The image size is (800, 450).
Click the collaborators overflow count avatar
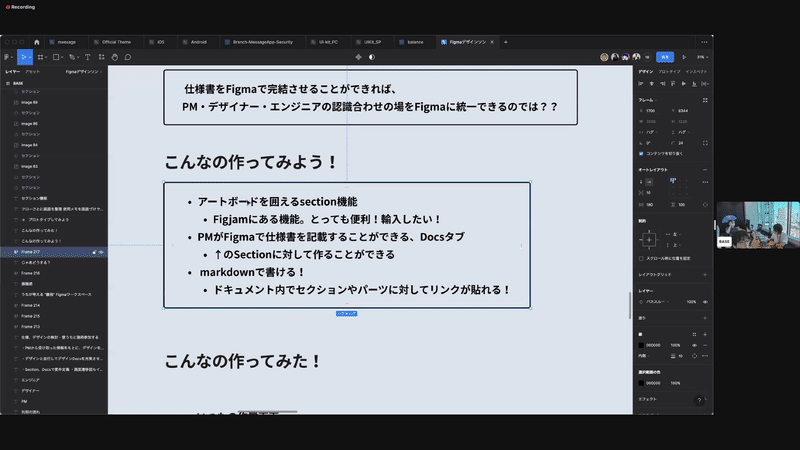(x=647, y=57)
